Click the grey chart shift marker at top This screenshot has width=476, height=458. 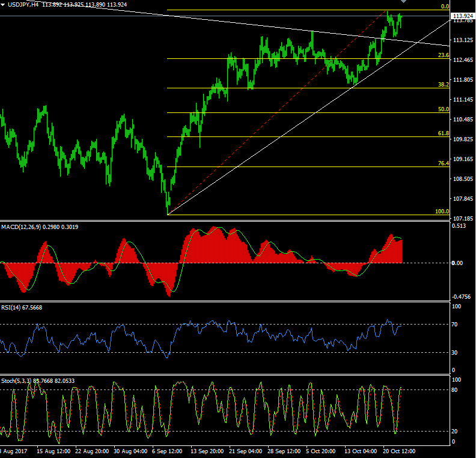[403, 2]
